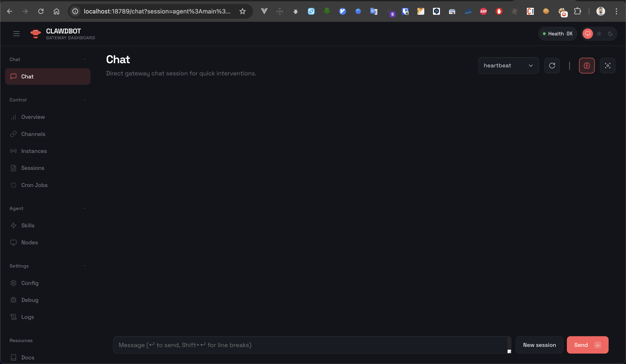Open the Config settings page
The height and width of the screenshot is (364, 626).
pos(48,283)
